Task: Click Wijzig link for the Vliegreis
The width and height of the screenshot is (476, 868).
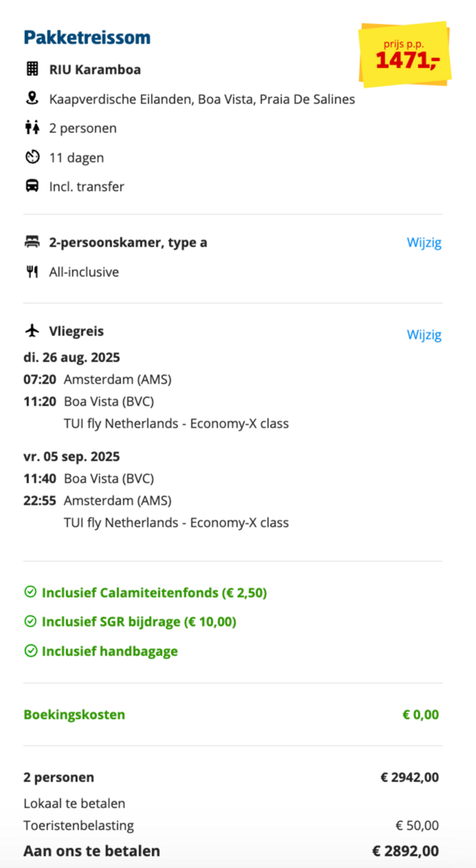Action: tap(424, 335)
